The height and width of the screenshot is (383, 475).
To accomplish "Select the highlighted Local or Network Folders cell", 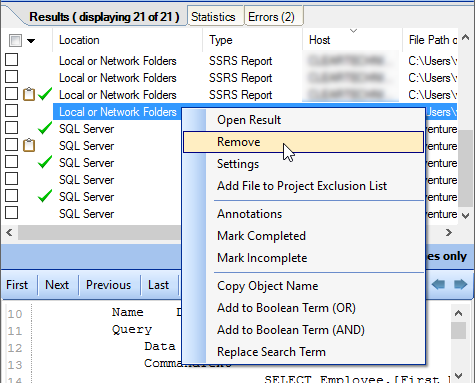I will 118,112.
